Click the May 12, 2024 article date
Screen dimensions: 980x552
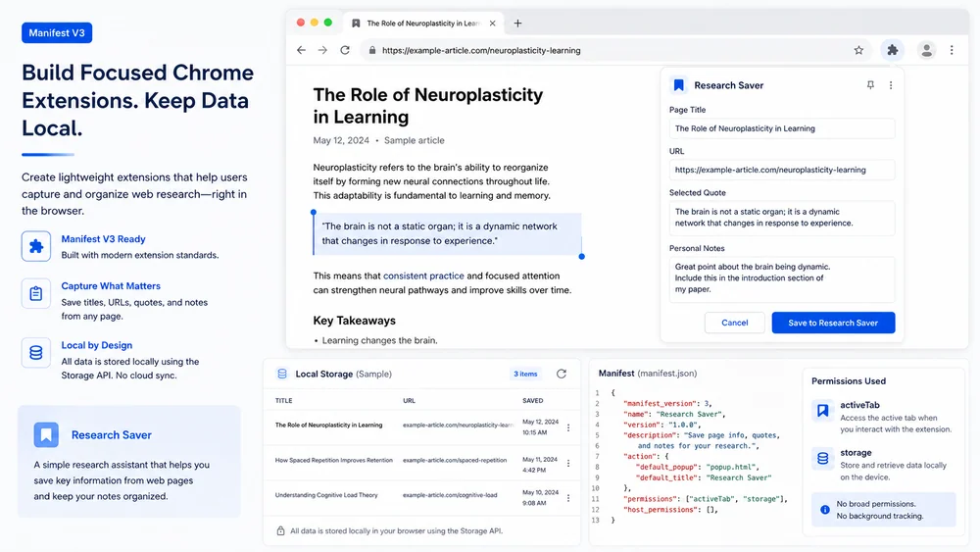coord(341,140)
